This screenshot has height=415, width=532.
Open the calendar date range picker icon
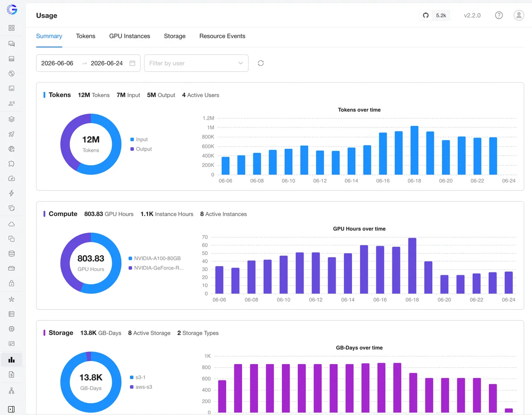[132, 63]
